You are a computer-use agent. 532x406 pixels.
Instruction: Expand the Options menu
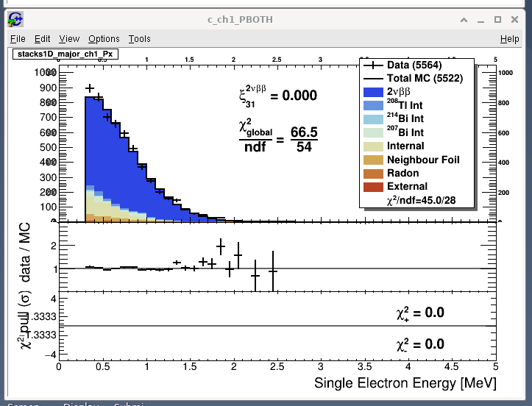[x=104, y=39]
